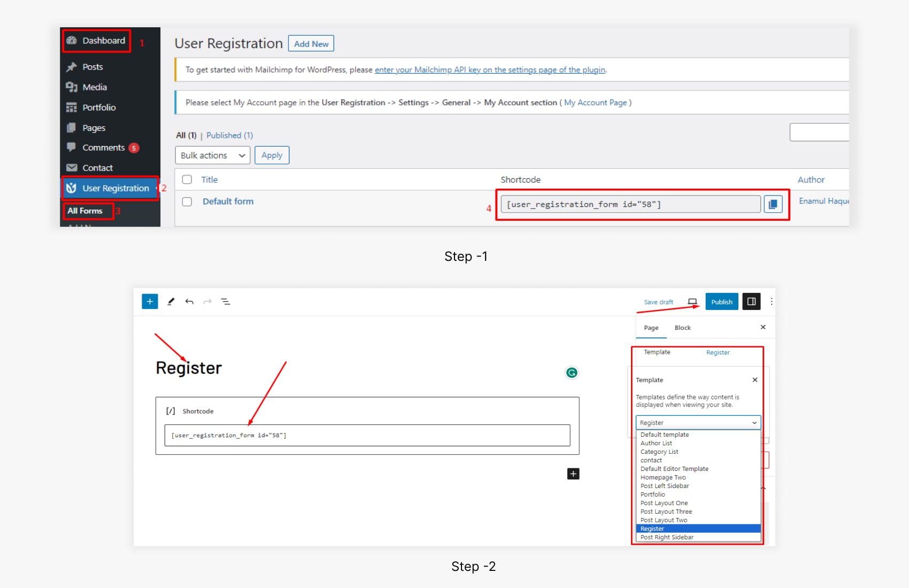This screenshot has width=909, height=588.
Task: Click the blue block inserter plus button
Action: pos(150,301)
